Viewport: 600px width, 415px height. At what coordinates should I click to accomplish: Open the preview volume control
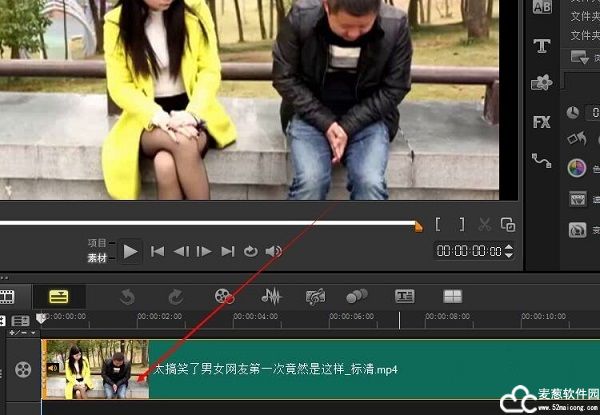pyautogui.click(x=274, y=251)
